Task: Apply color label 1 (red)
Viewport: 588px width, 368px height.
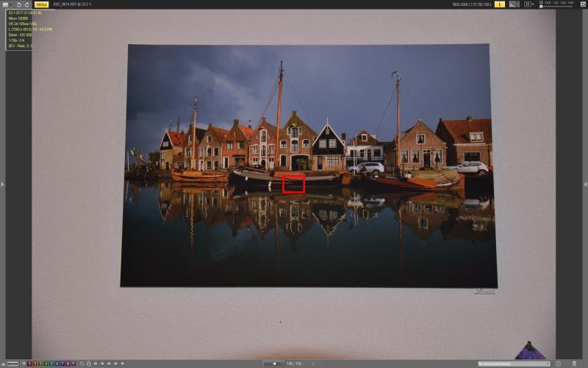Action: pyautogui.click(x=29, y=364)
